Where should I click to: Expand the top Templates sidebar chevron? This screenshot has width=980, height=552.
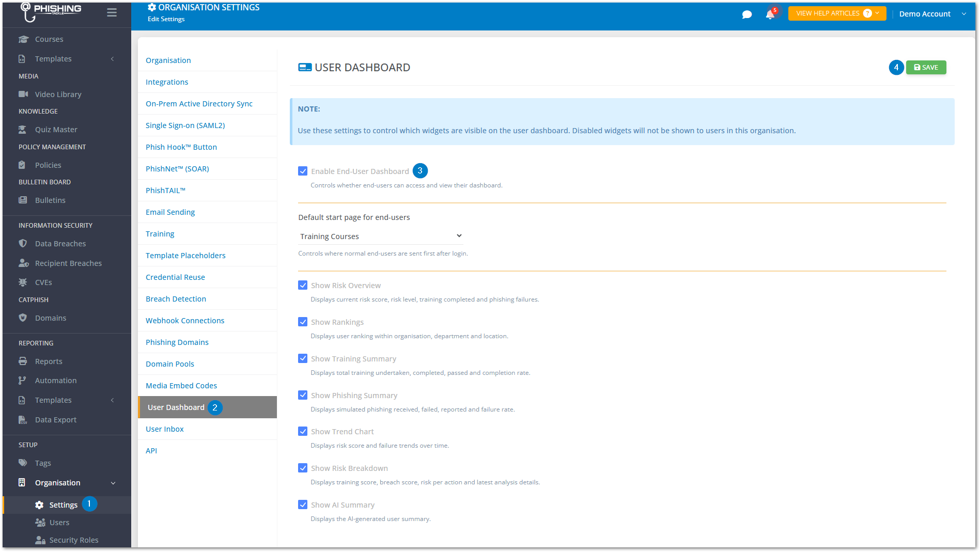click(112, 59)
